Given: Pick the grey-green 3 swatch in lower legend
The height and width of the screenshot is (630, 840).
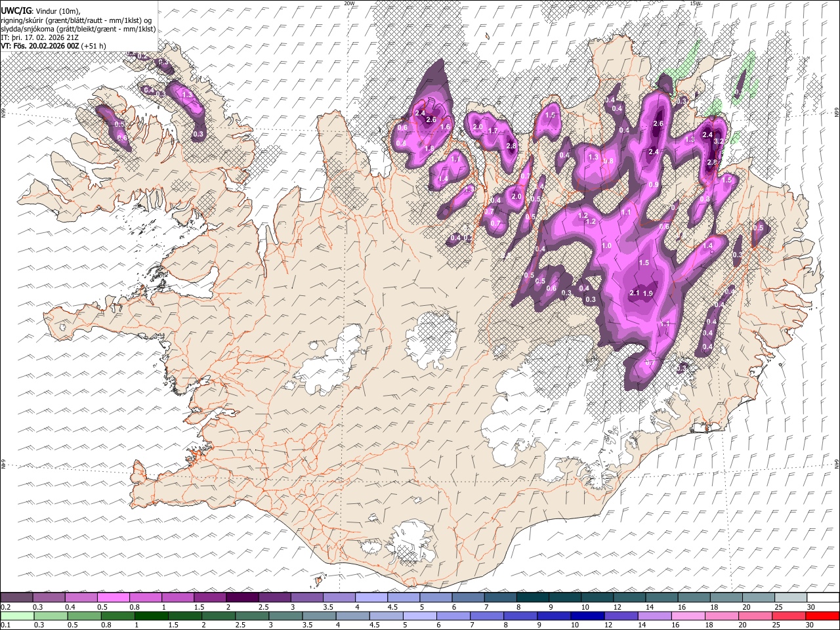Looking at the screenshot, I should coord(285,616).
